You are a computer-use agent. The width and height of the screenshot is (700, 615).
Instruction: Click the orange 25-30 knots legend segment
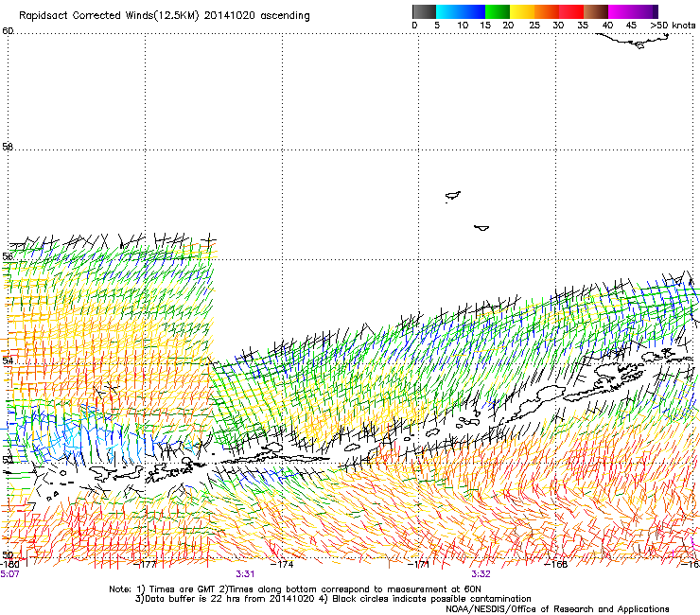click(547, 11)
